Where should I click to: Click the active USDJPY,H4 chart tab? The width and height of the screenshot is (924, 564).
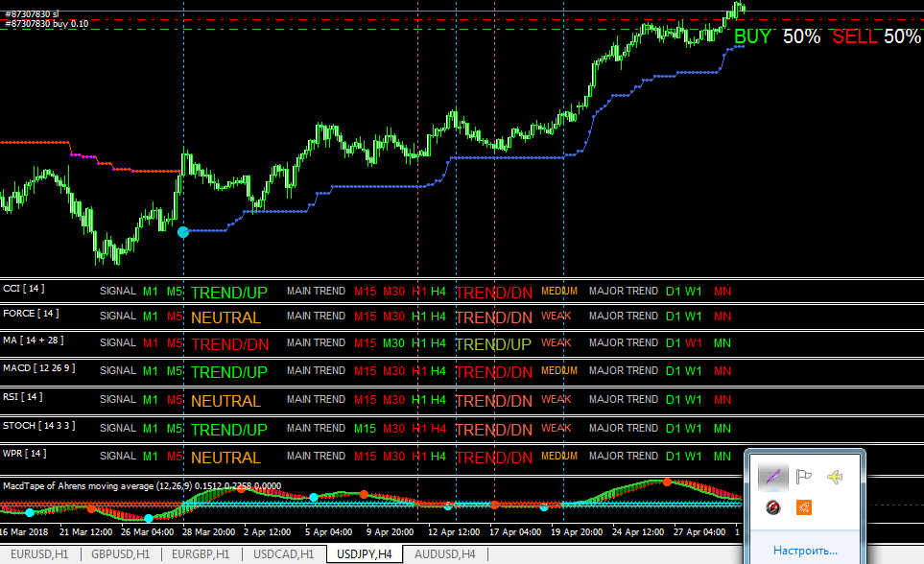click(365, 554)
